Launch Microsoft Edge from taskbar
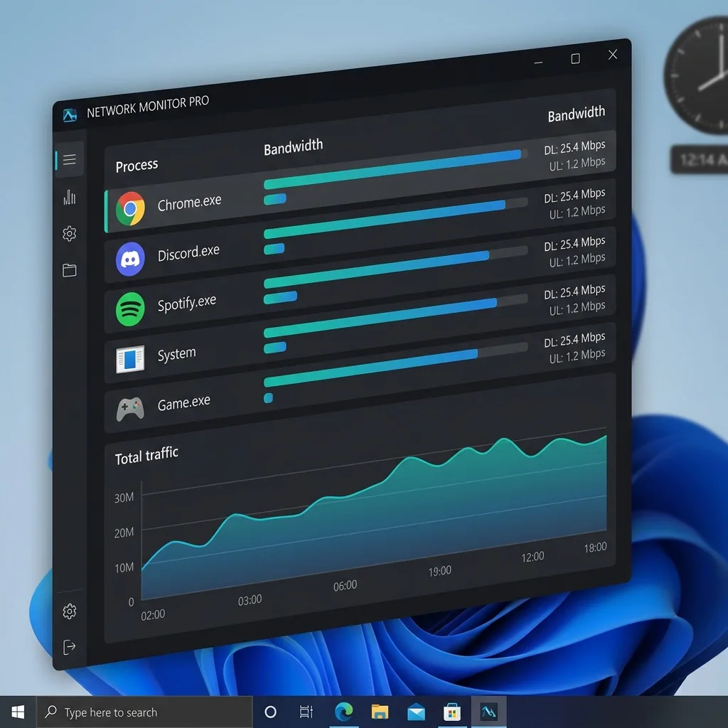 [x=343, y=712]
